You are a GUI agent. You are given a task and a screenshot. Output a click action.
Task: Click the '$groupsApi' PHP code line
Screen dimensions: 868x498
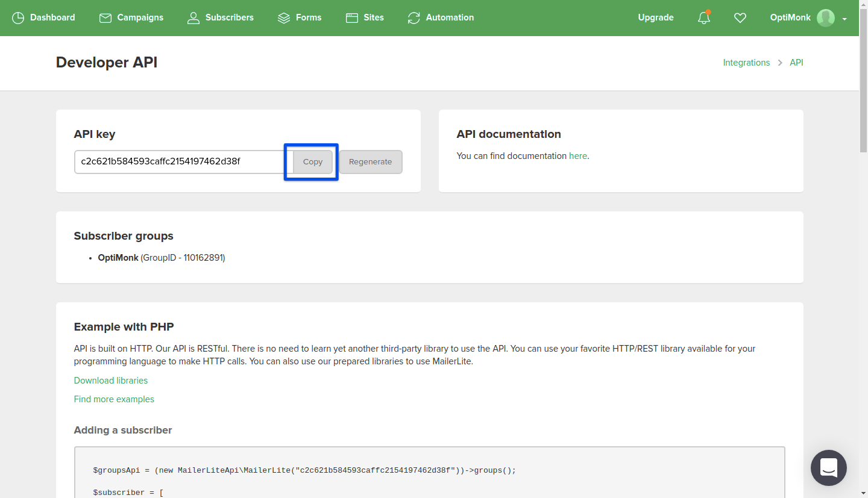304,470
